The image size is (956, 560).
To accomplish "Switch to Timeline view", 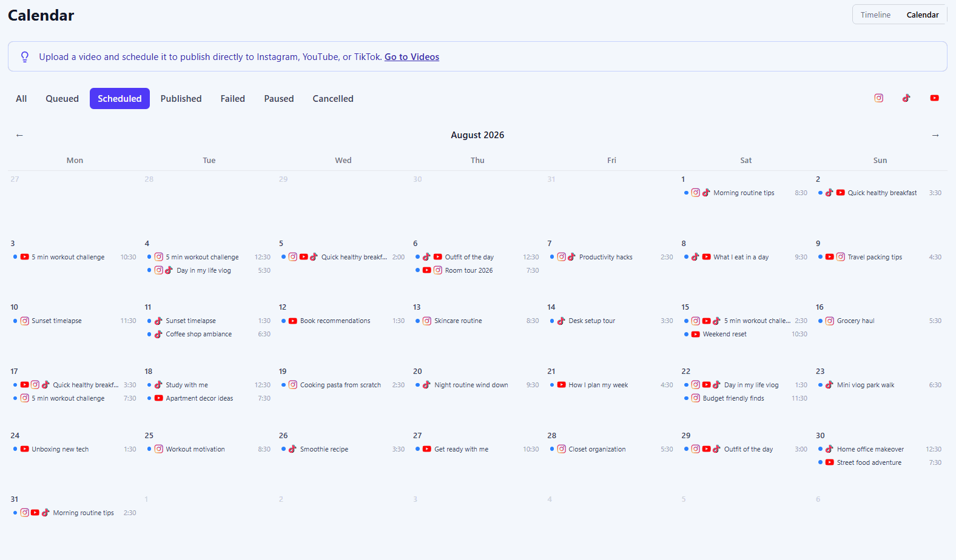I will tap(875, 15).
